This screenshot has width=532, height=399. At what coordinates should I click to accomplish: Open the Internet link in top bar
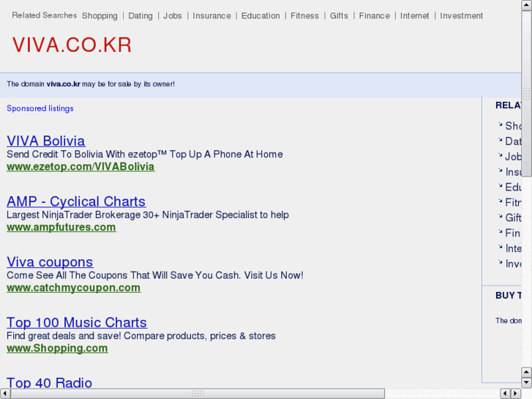click(415, 16)
